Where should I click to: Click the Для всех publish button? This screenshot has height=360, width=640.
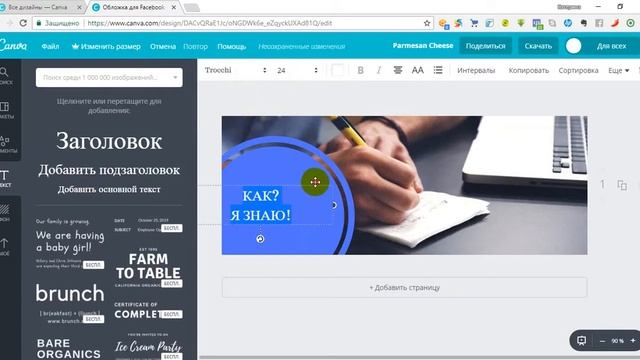pyautogui.click(x=611, y=46)
